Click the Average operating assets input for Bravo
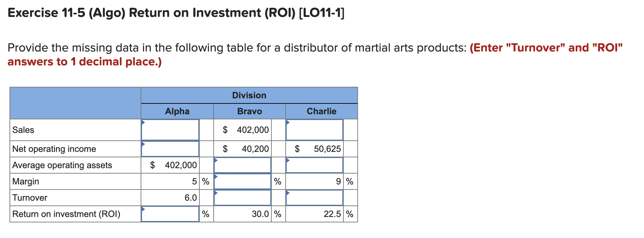 [x=242, y=165]
